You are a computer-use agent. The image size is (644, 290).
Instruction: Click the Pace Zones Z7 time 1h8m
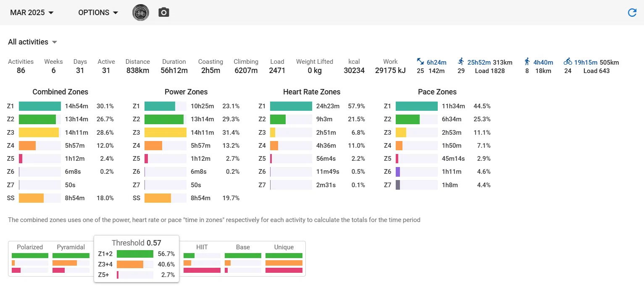click(449, 185)
